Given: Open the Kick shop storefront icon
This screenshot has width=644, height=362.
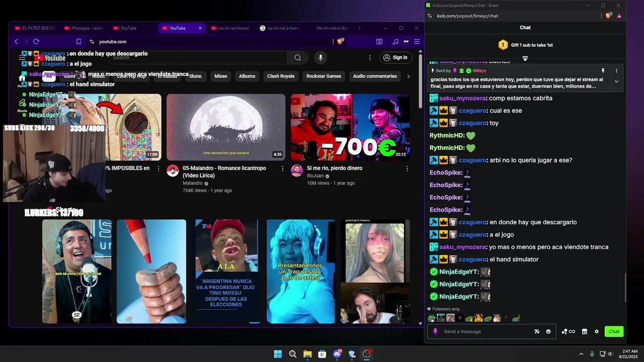Looking at the screenshot, I should tap(585, 331).
